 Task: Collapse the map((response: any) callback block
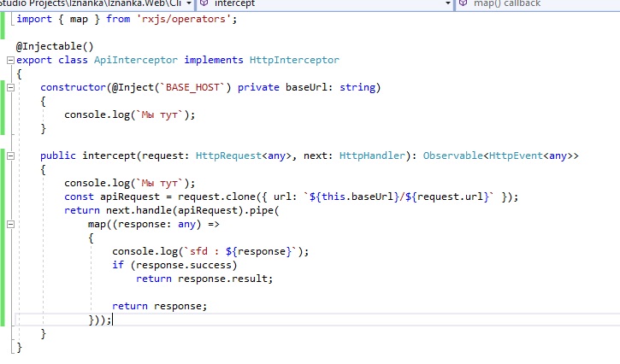10,224
